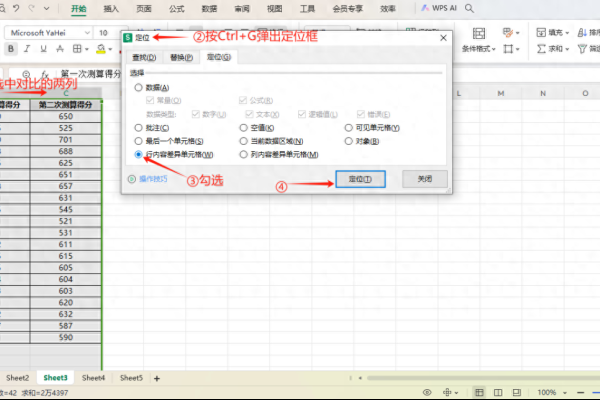Screen dimensions: 600x400
Task: Click the search magnifier icon near WPS AI
Action: point(469,8)
